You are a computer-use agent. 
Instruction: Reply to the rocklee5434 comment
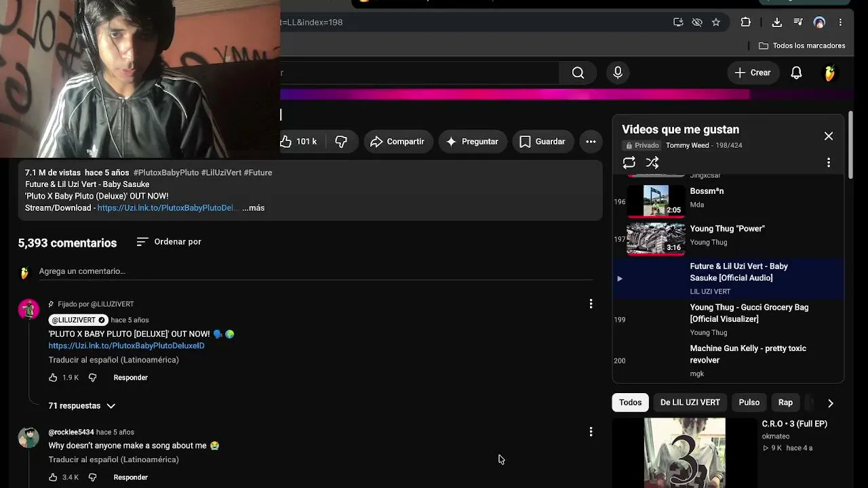pos(130,477)
